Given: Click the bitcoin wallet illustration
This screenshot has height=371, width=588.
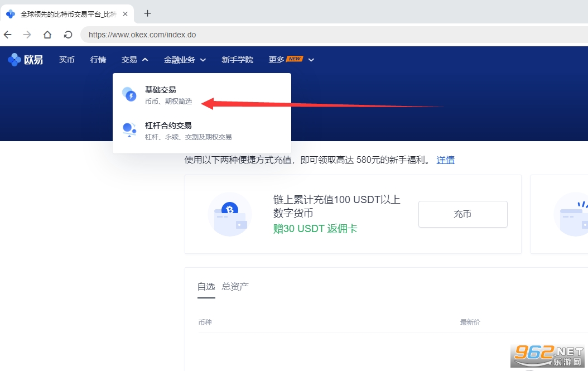Looking at the screenshot, I should (230, 214).
